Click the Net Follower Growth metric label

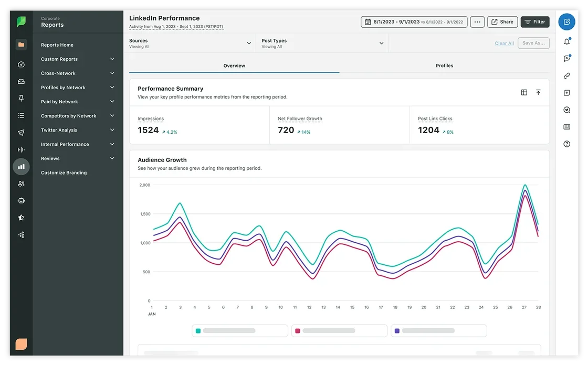point(300,119)
